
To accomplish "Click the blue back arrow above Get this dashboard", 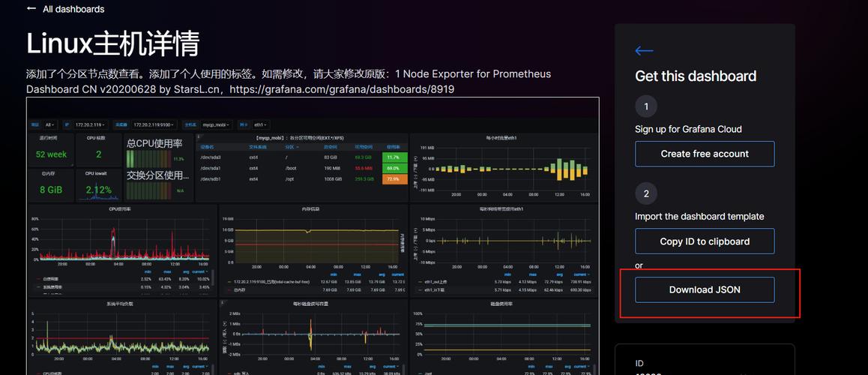I will [645, 51].
